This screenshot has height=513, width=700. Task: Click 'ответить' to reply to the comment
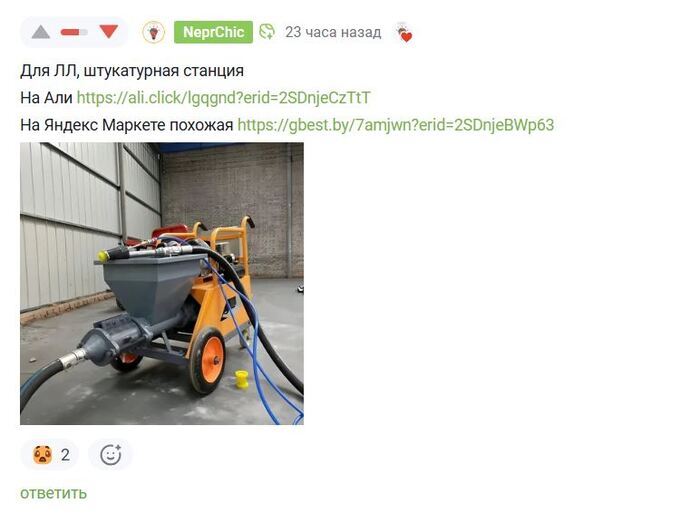54,493
